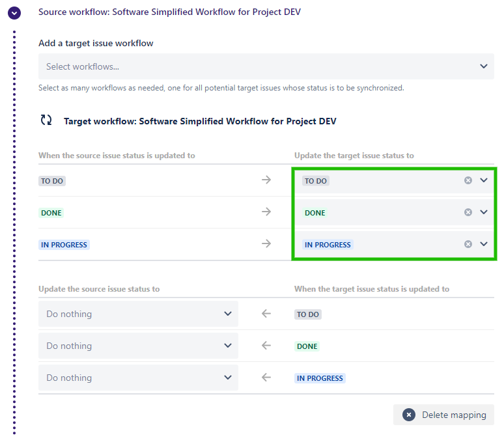Image resolution: width=504 pixels, height=444 pixels.
Task: Click the sync icon beside Target workflow
Action: click(x=46, y=120)
